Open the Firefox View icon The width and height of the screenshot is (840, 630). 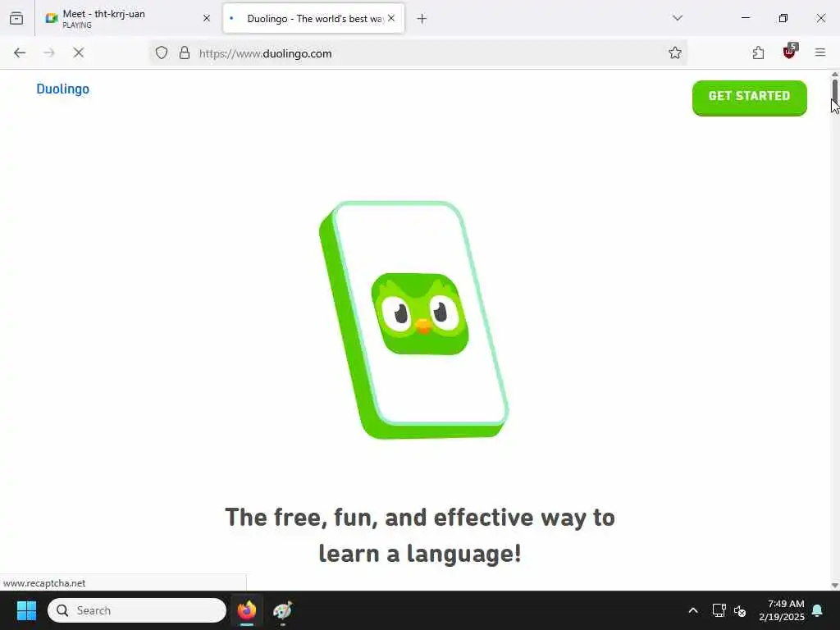pos(16,19)
